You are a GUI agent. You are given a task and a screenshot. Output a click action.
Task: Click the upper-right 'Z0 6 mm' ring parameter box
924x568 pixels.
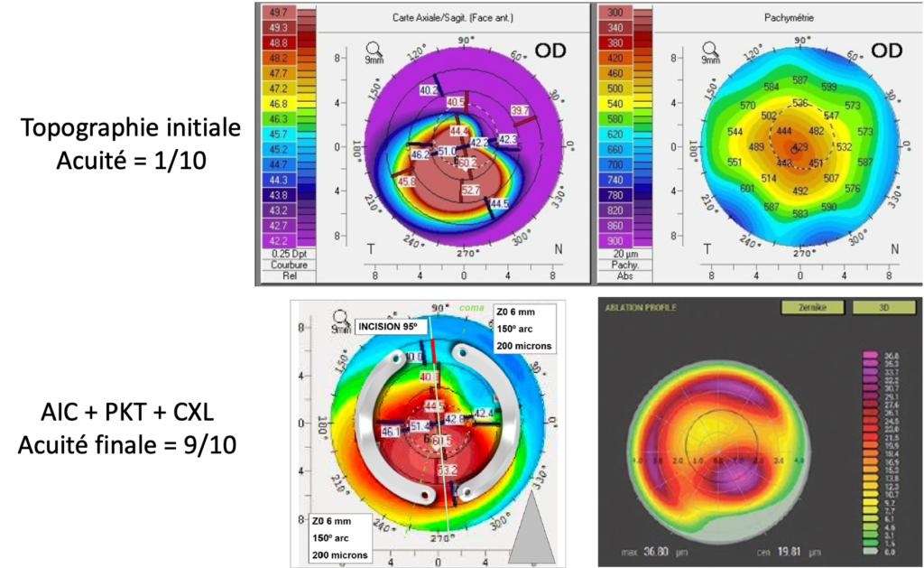pos(524,329)
